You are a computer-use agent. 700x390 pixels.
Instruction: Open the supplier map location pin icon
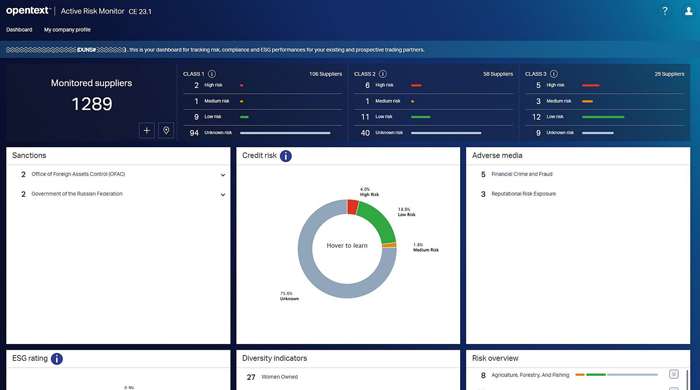[166, 130]
